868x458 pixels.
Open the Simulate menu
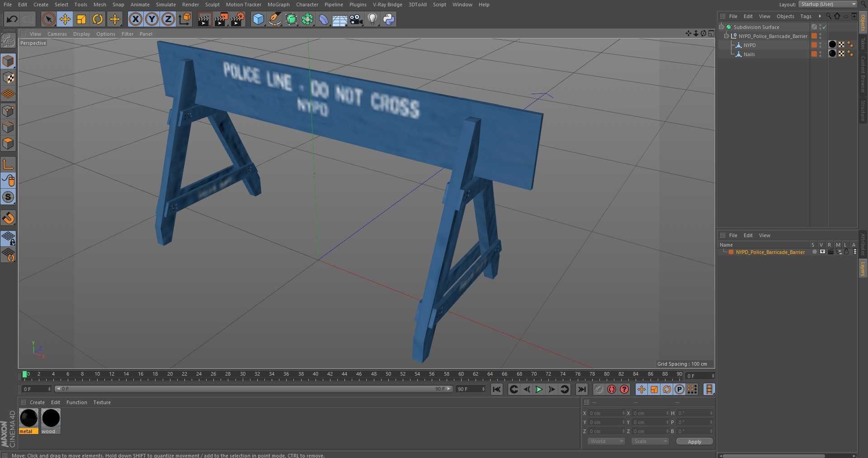click(x=166, y=5)
